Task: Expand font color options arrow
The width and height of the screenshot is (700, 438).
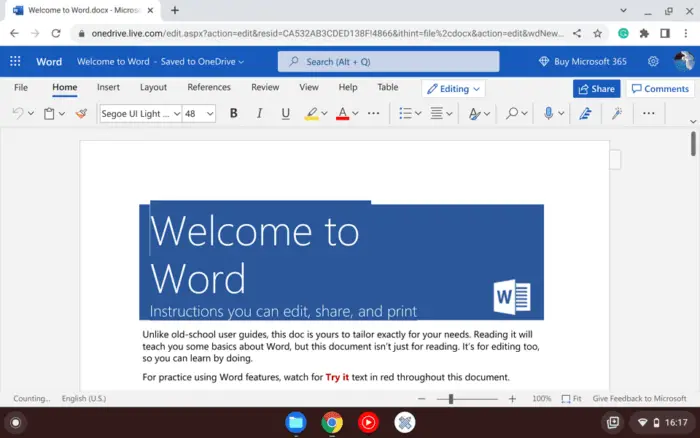Action: [x=355, y=113]
